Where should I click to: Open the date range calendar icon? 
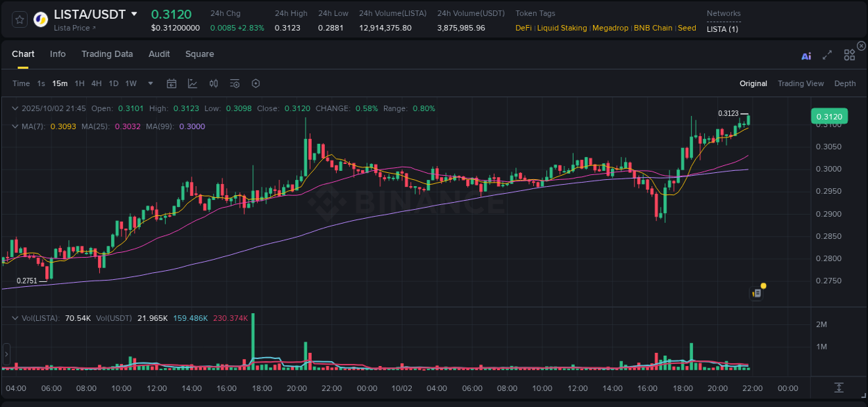pyautogui.click(x=172, y=83)
